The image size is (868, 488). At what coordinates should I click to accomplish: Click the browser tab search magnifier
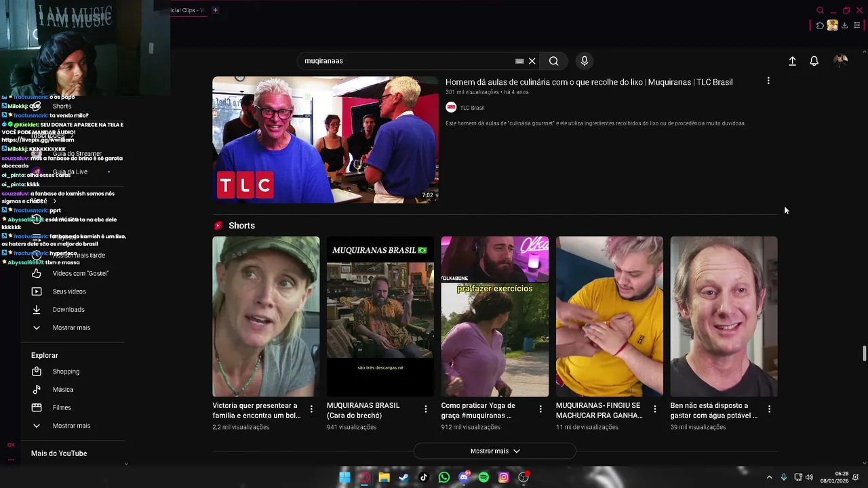pyautogui.click(x=820, y=10)
